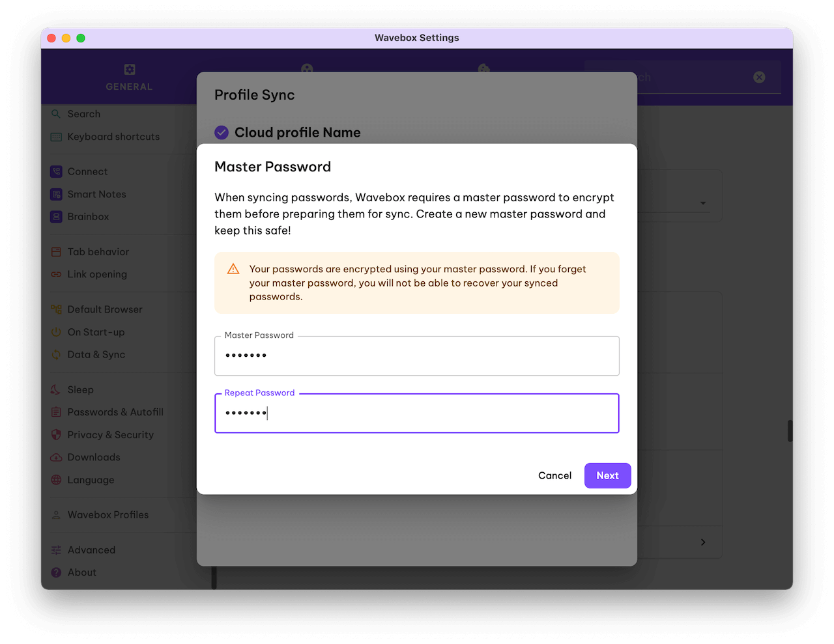
Task: Open Tab behavior settings
Action: point(98,252)
